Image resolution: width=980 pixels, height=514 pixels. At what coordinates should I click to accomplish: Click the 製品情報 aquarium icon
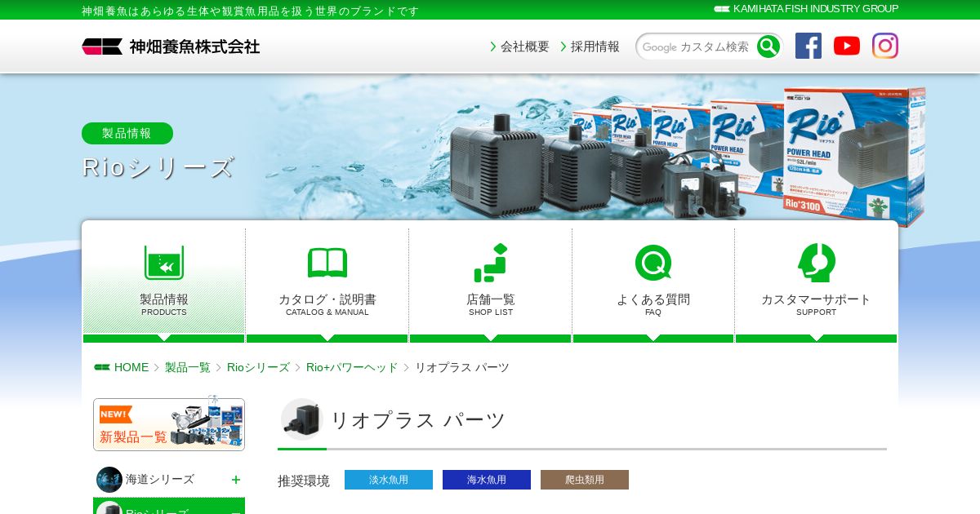tap(164, 263)
